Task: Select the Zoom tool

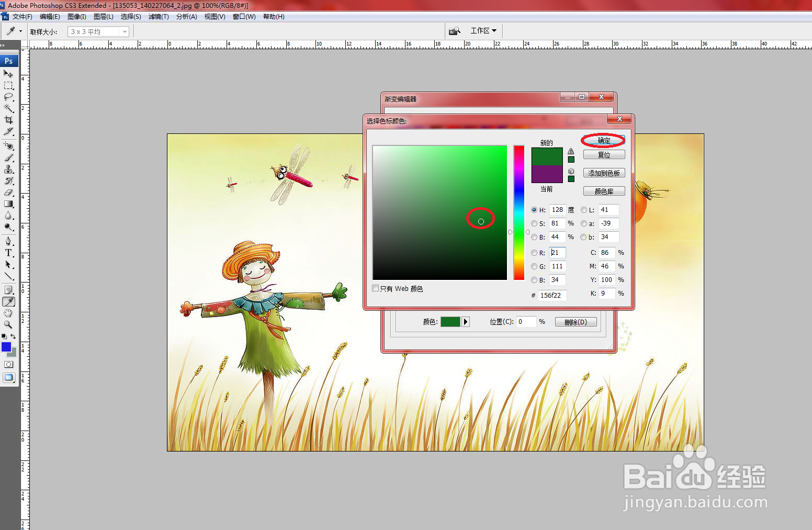Action: tap(8, 324)
